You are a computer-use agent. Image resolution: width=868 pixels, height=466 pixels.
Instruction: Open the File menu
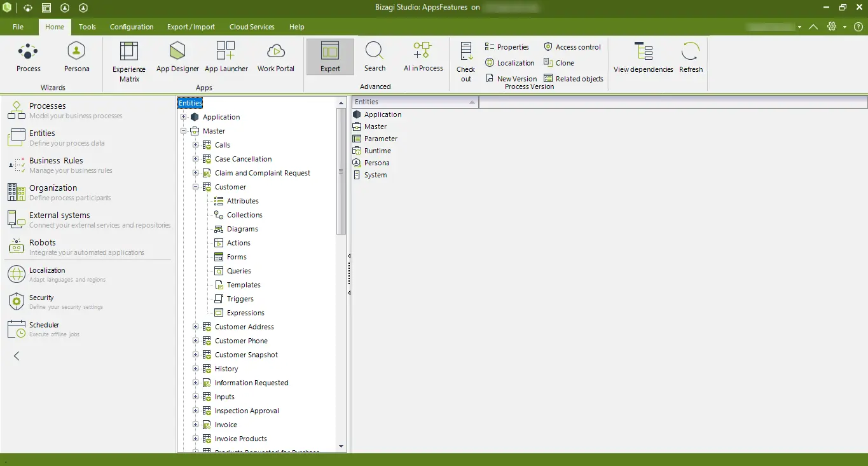(x=18, y=27)
